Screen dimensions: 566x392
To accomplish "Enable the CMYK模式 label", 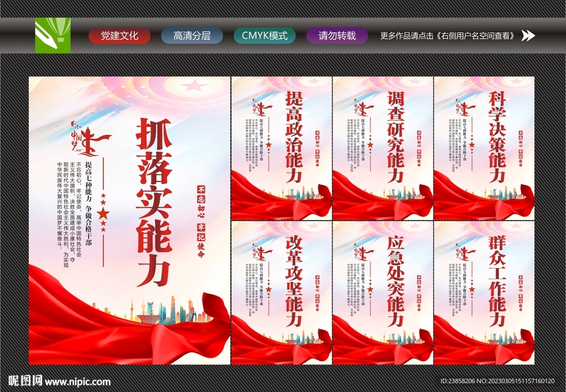I will tap(266, 35).
